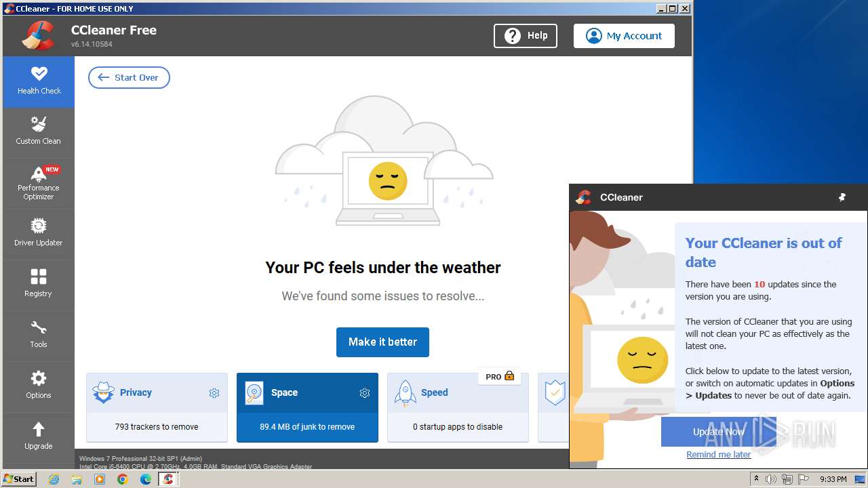Pin the CCleaner update popup
Viewport: 868px width, 488px height.
842,197
